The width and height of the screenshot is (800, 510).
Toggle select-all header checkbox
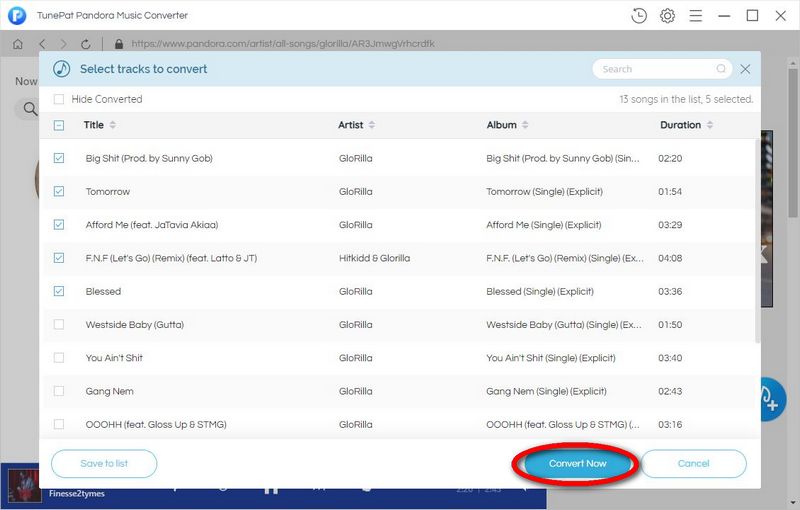coord(59,125)
